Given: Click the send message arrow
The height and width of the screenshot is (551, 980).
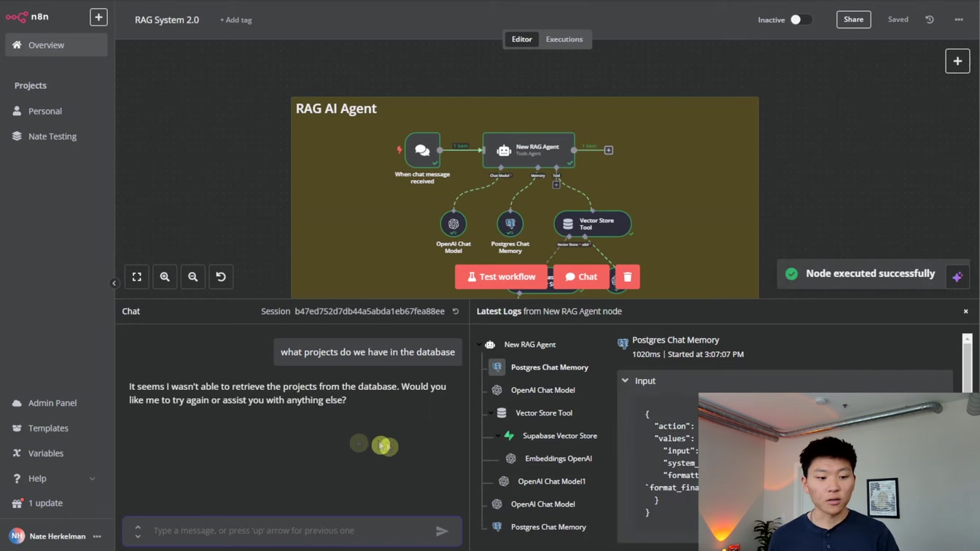Looking at the screenshot, I should tap(442, 531).
